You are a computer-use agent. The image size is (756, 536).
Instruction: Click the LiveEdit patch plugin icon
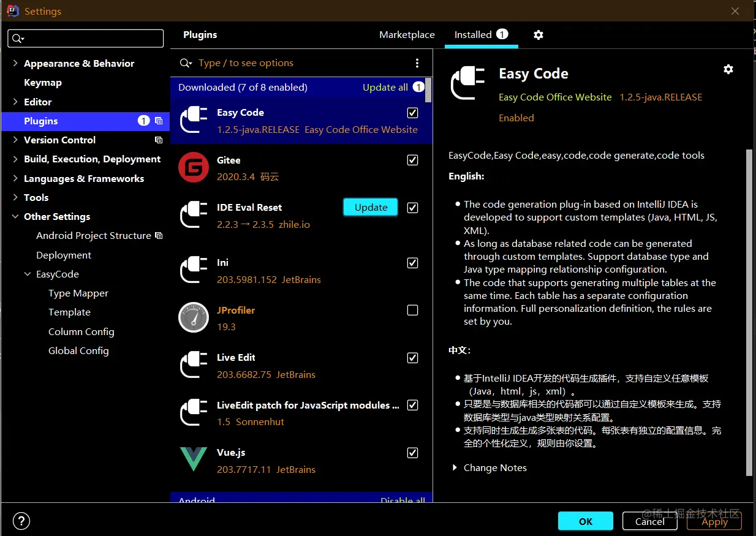coord(194,413)
